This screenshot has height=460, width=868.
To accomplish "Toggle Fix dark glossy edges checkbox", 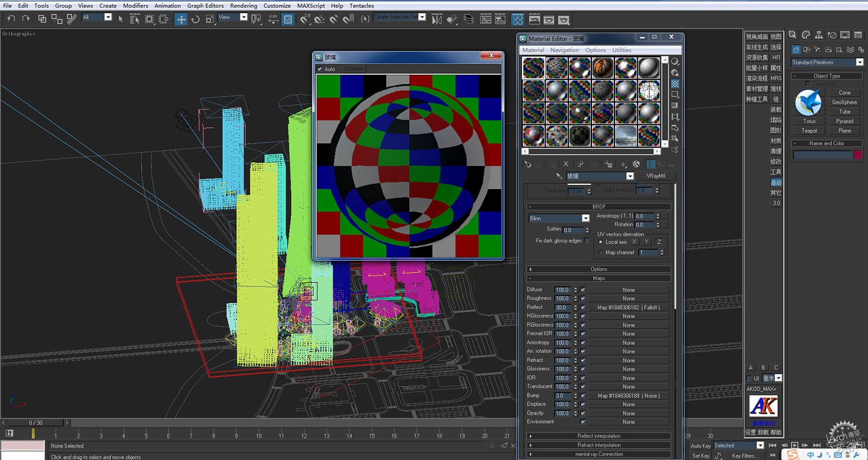I will 587,241.
